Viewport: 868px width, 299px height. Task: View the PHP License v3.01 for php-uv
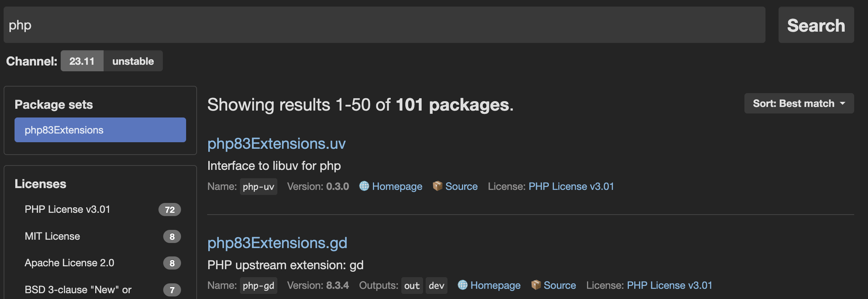[571, 186]
